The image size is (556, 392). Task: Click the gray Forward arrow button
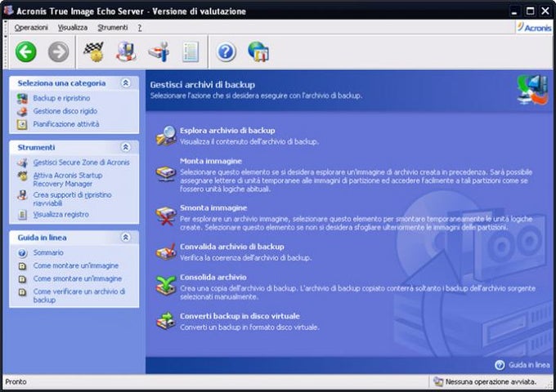pyautogui.click(x=59, y=51)
